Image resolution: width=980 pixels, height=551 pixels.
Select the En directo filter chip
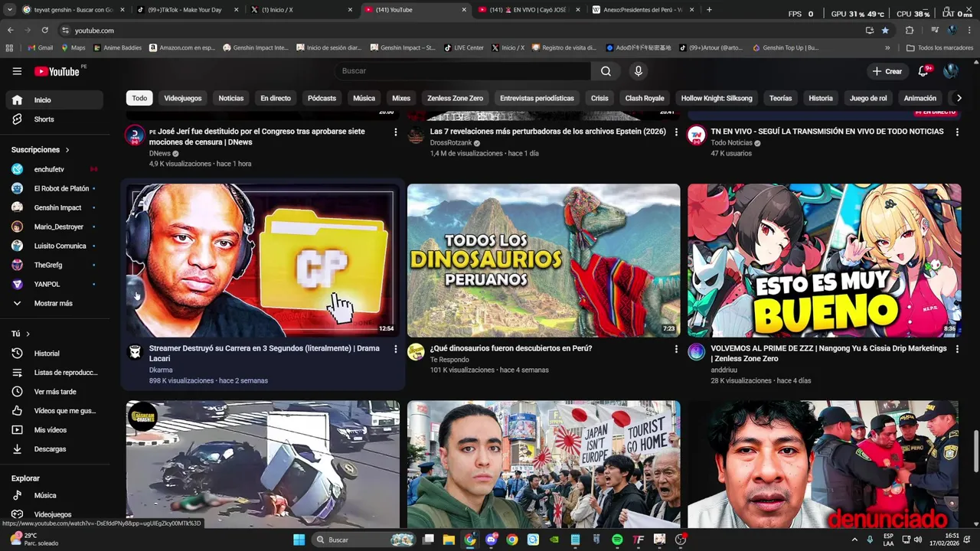click(x=276, y=98)
